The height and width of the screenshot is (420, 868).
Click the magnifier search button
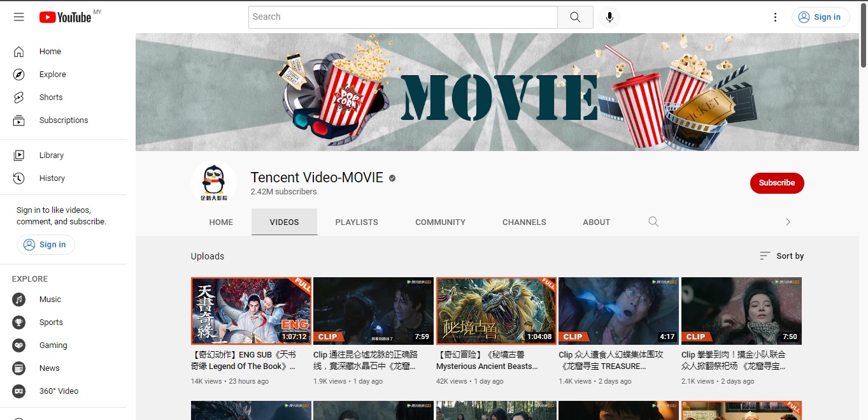(x=575, y=17)
